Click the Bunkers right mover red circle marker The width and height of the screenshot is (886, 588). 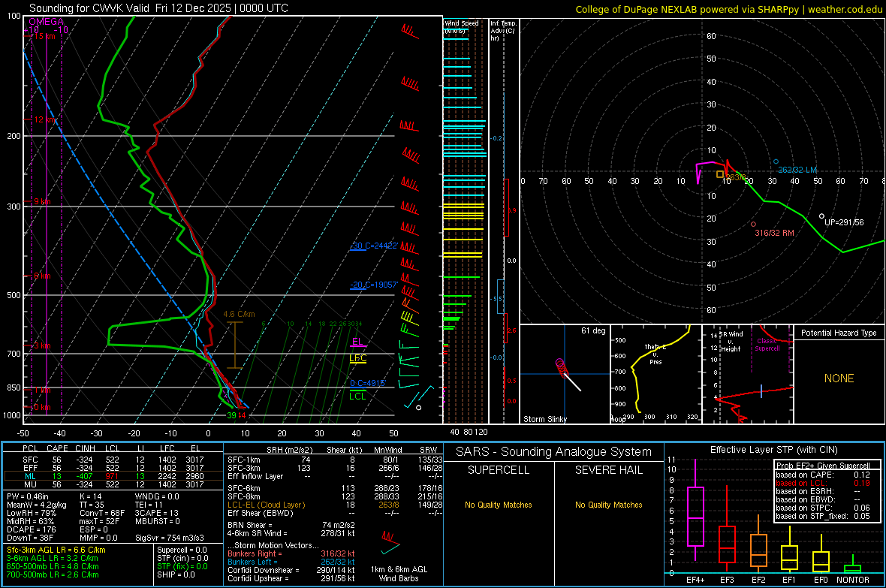tap(753, 225)
